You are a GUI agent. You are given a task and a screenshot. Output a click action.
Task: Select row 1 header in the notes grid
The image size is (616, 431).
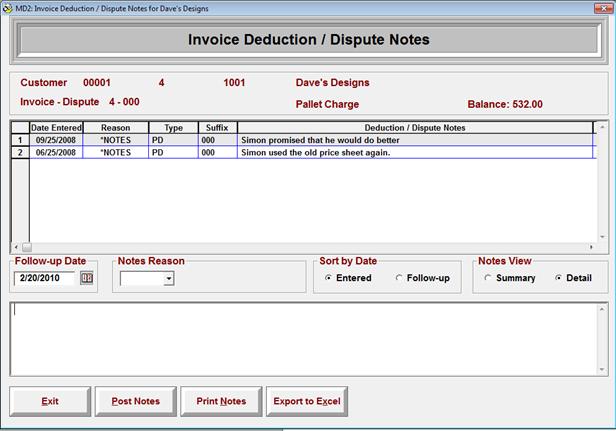pos(19,140)
